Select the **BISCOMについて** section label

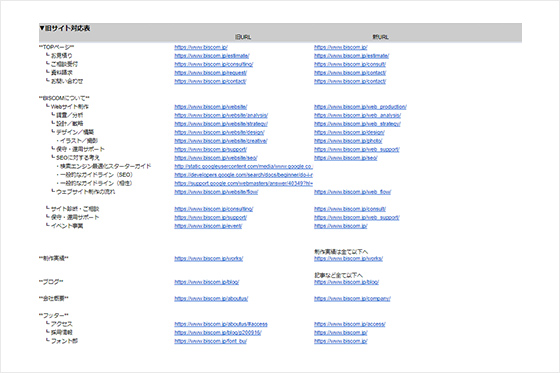[64, 98]
